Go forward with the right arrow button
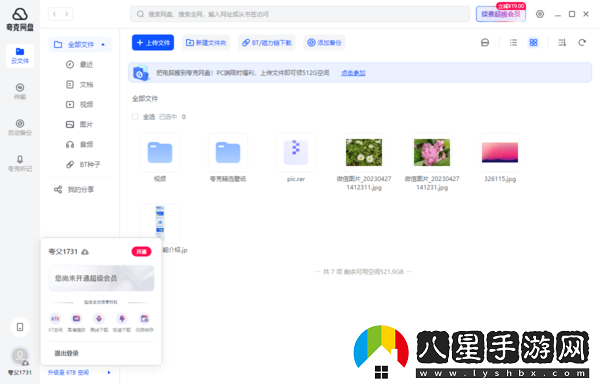This screenshot has height=384, width=600. [x=67, y=14]
